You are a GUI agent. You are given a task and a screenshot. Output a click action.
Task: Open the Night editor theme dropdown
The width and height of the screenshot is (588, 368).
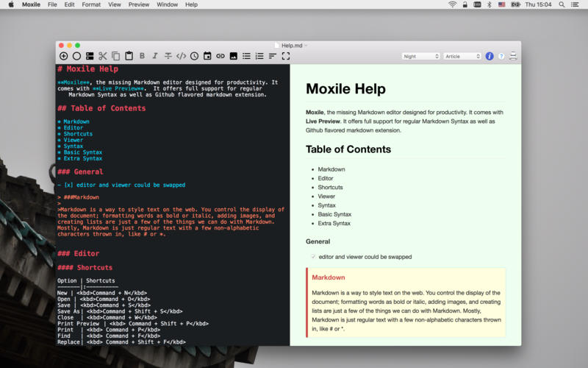[420, 57]
